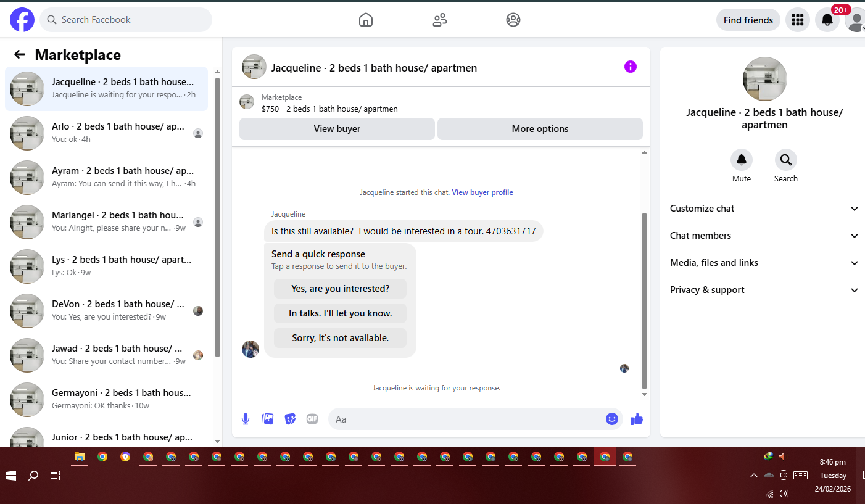Expand the Customize chat section
Image resolution: width=865 pixels, height=504 pixels.
click(764, 209)
